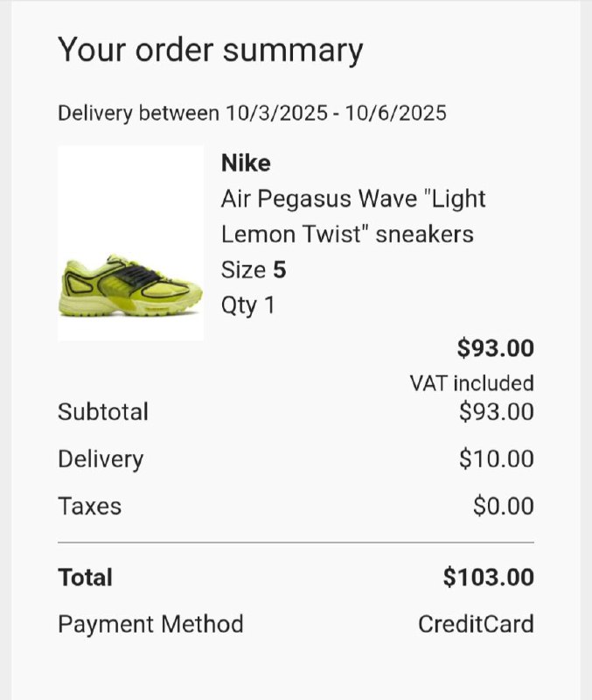Screen dimensions: 592x700
Task: Select the Delivery row label
Action: coord(101,458)
